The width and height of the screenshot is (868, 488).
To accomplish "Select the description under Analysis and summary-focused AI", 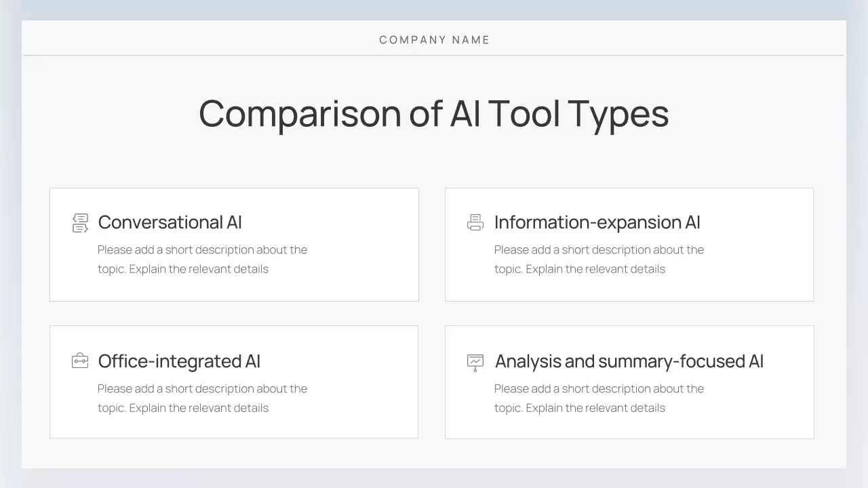I will point(599,399).
